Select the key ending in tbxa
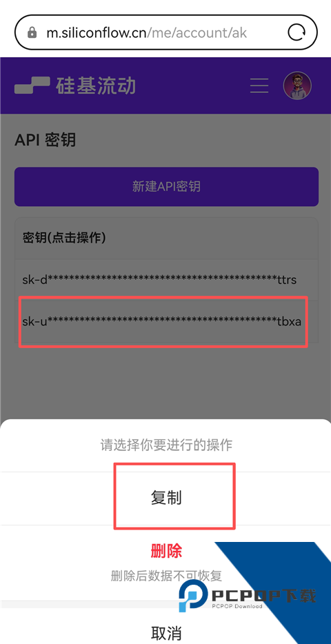Screen dimensions: 331x644 pos(166,322)
